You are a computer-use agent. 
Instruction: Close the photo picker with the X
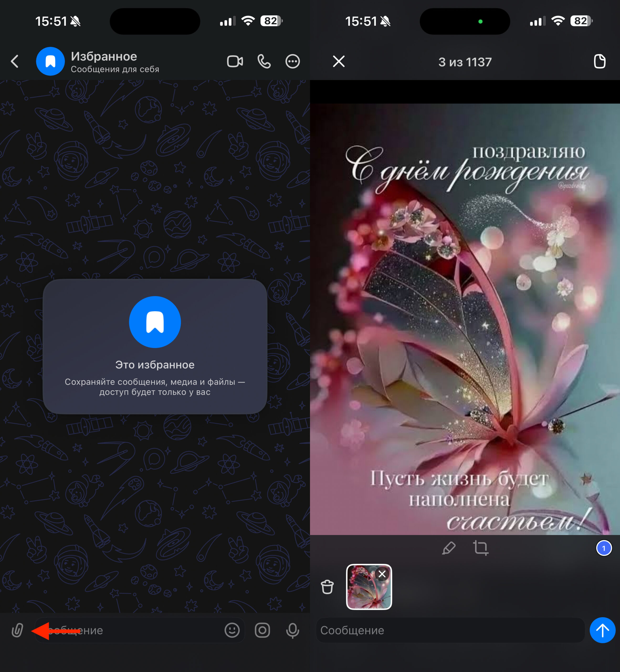[x=339, y=61]
